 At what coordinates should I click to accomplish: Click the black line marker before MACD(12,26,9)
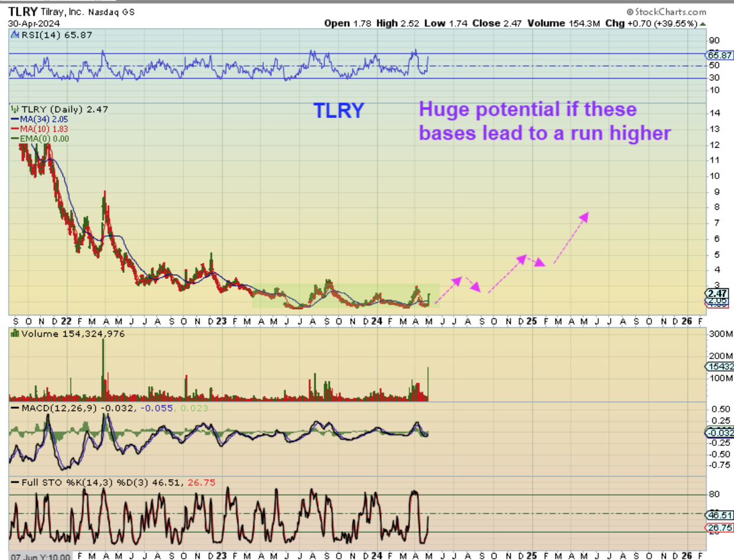[14, 408]
